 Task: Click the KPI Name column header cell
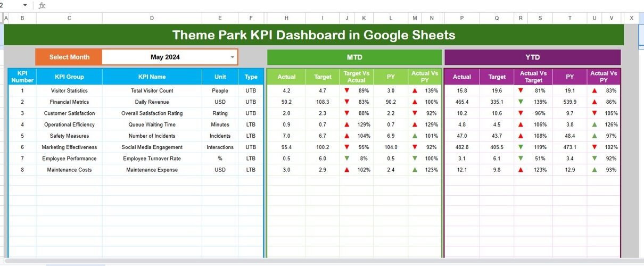(152, 77)
